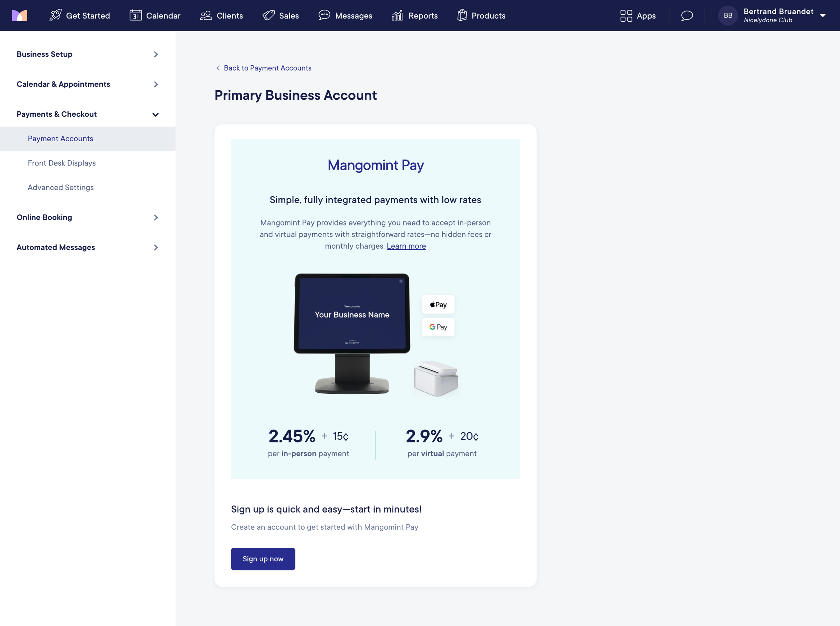Click the Get Started rocket icon

click(x=55, y=15)
